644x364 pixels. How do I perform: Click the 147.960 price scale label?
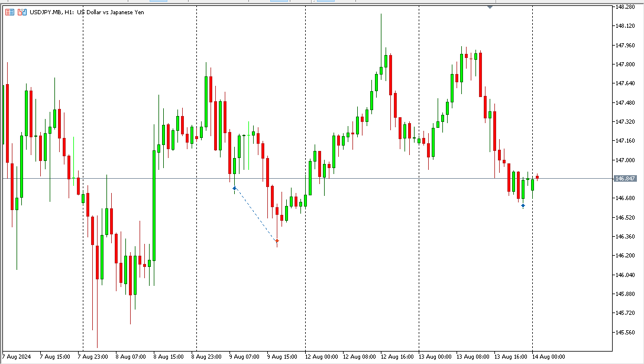(624, 45)
